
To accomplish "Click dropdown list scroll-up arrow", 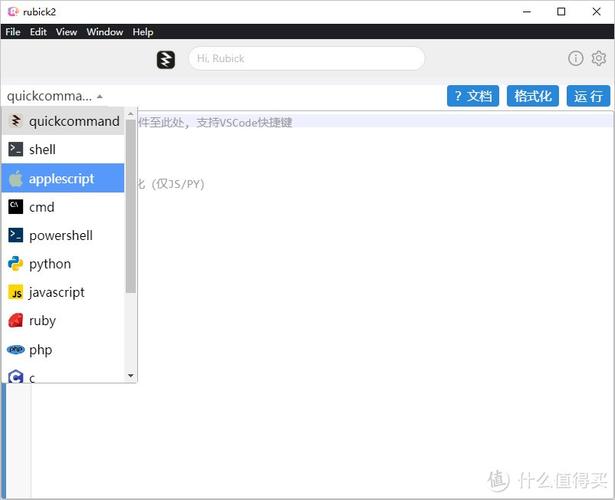I will [131, 114].
